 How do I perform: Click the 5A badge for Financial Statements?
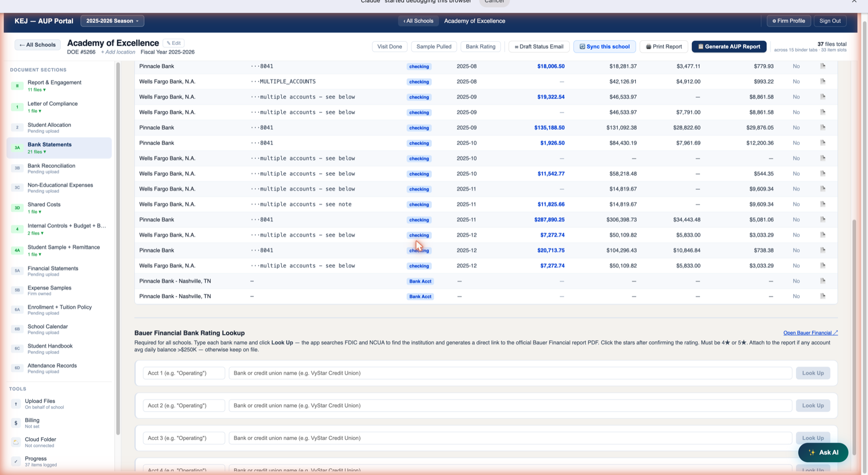[x=17, y=271]
